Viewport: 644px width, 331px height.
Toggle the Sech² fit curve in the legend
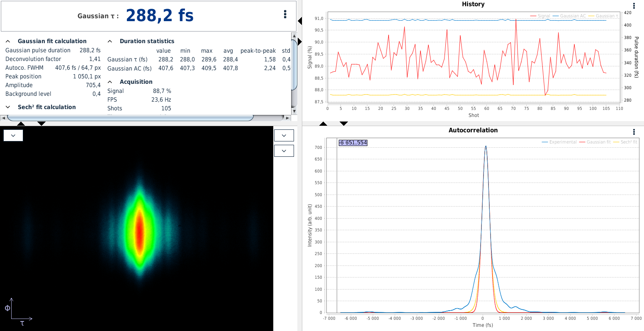(625, 142)
